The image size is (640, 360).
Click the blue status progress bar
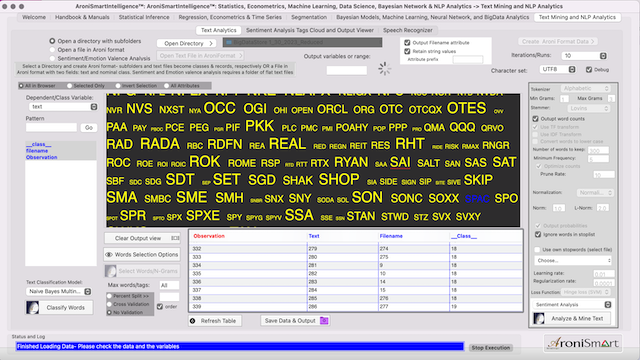pos(240,347)
